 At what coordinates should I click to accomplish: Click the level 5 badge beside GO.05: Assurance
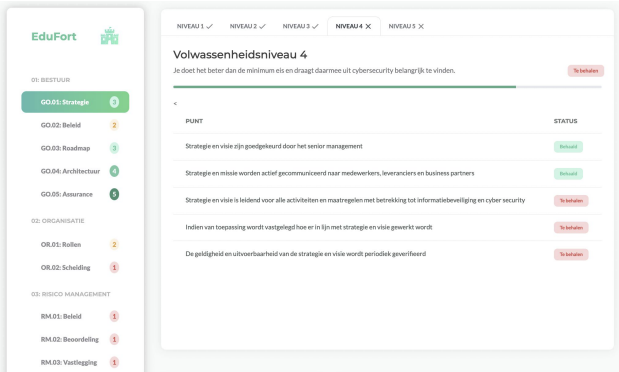114,194
